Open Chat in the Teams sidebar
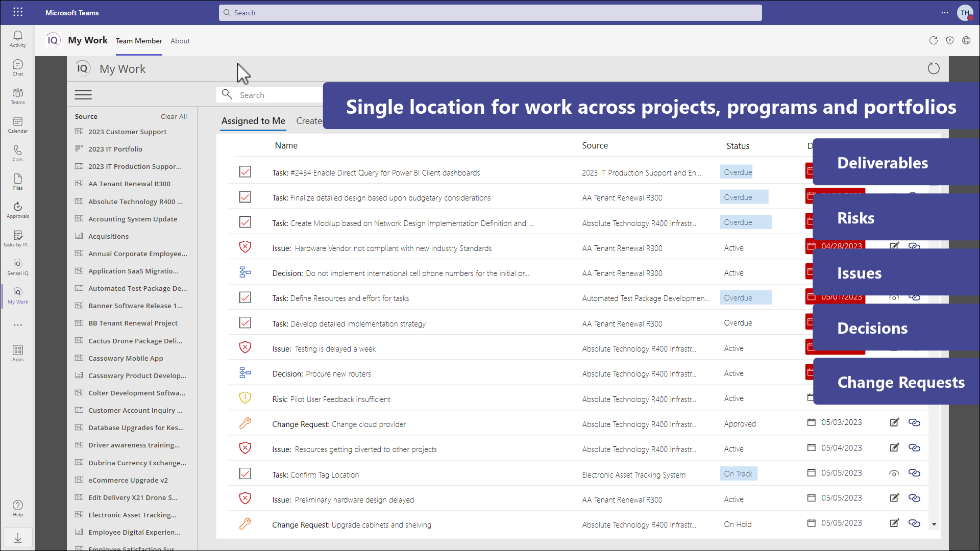The width and height of the screenshot is (980, 551). tap(18, 67)
